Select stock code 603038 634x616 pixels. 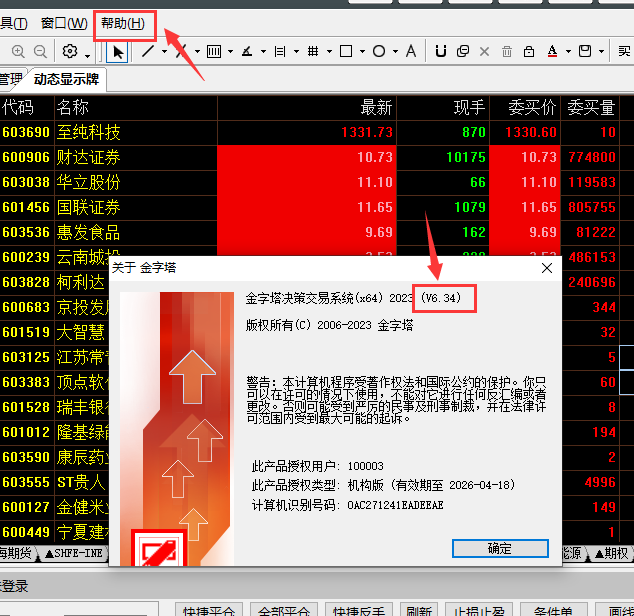coord(26,182)
